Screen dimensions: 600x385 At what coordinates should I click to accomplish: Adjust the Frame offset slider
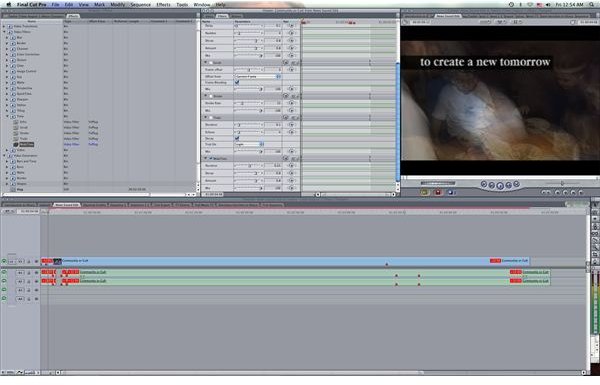[x=249, y=70]
